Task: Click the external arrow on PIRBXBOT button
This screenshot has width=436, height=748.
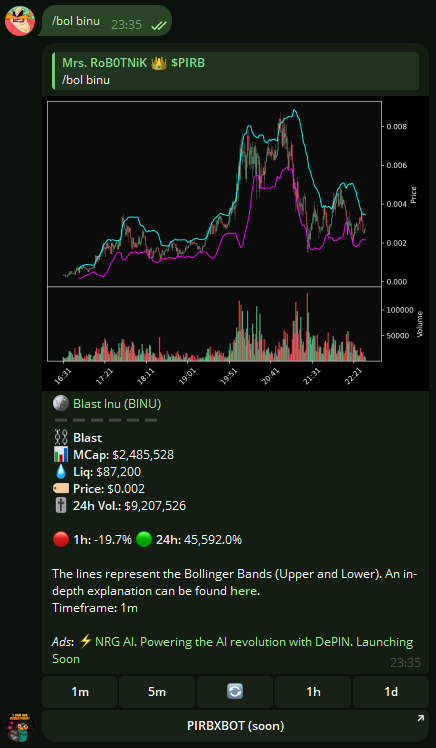Action: (x=420, y=718)
